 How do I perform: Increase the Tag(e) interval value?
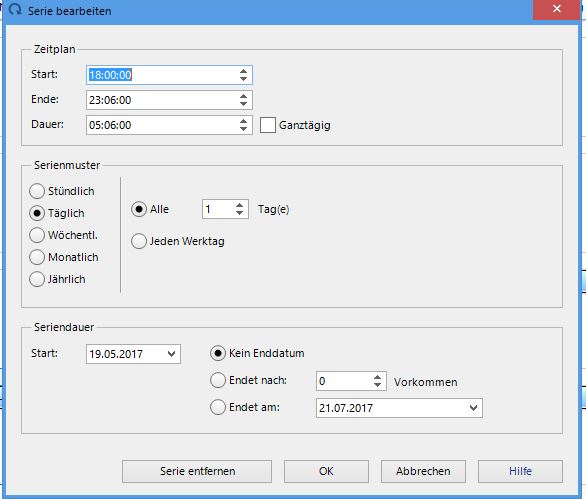tap(240, 205)
